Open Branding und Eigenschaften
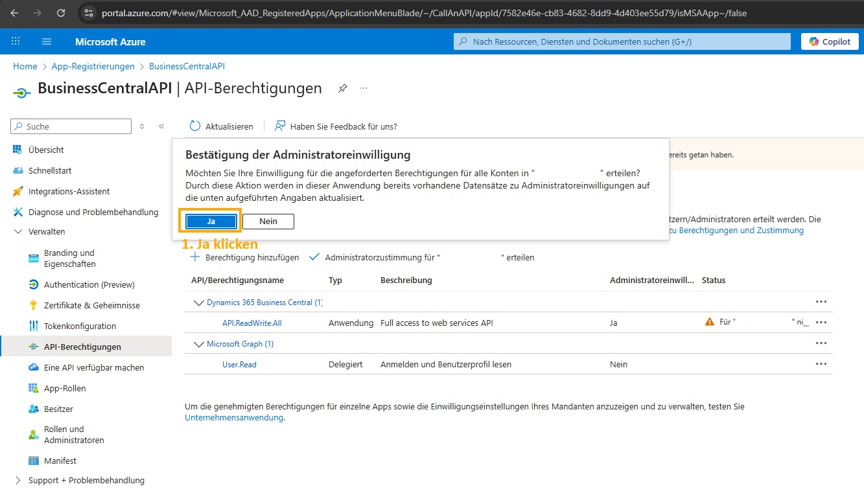 [x=70, y=258]
